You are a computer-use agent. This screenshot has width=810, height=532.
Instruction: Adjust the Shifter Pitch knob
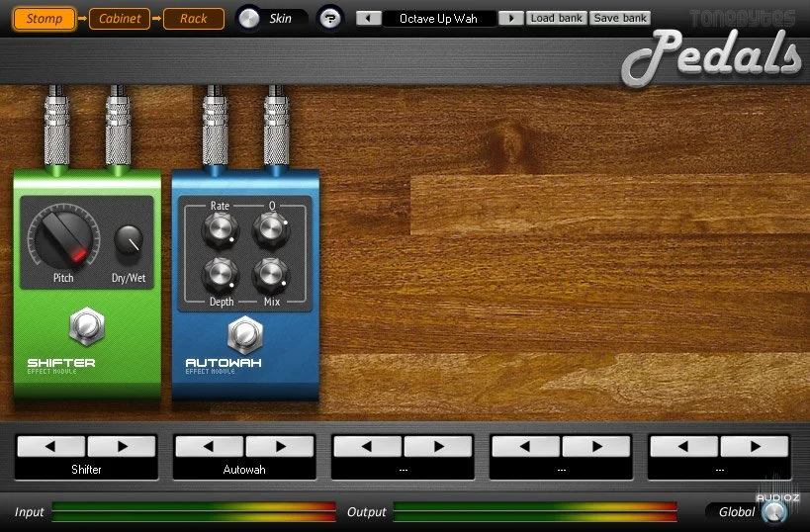pyautogui.click(x=63, y=238)
